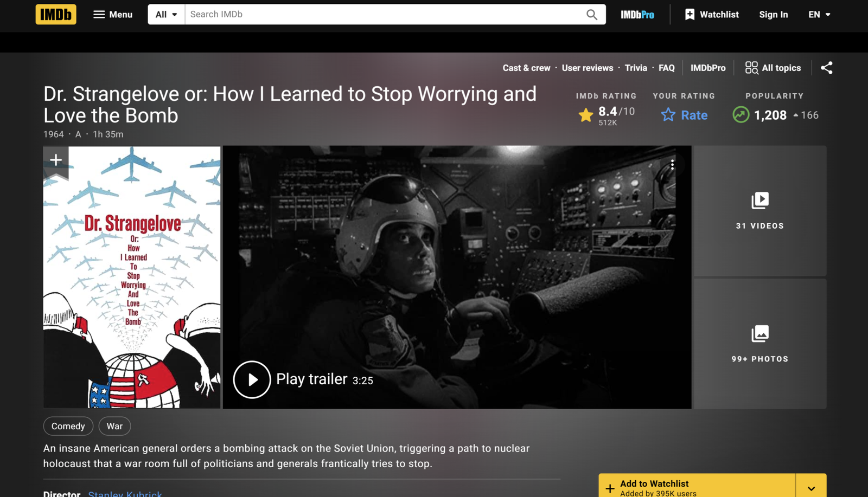Screen dimensions: 868x497
Task: Click the popularity trending icon
Action: pos(741,115)
